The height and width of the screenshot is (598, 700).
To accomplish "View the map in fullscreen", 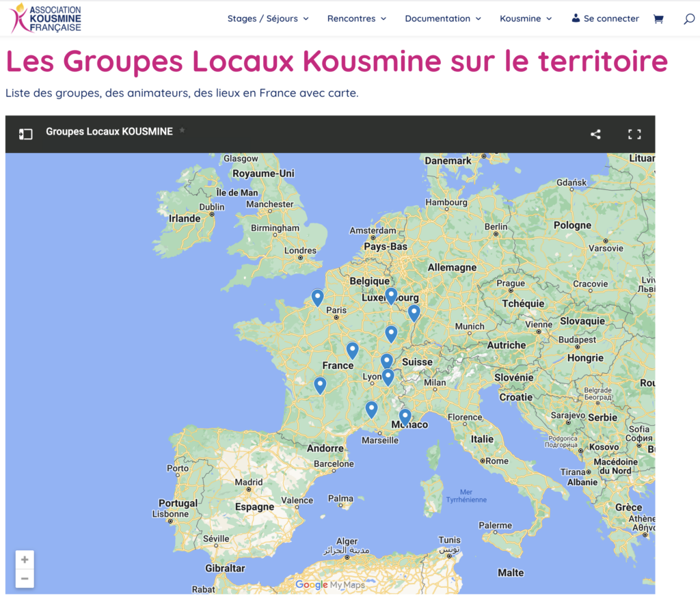I will (634, 134).
